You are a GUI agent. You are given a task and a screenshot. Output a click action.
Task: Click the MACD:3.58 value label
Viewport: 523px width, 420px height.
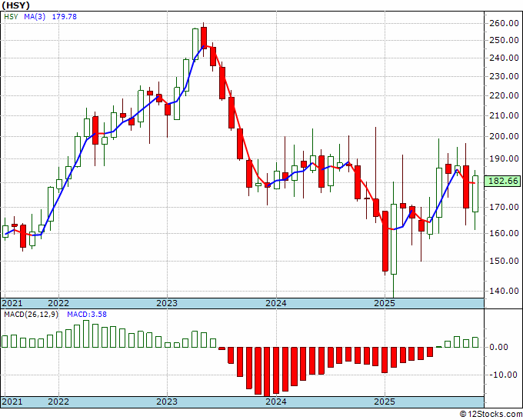coord(87,315)
